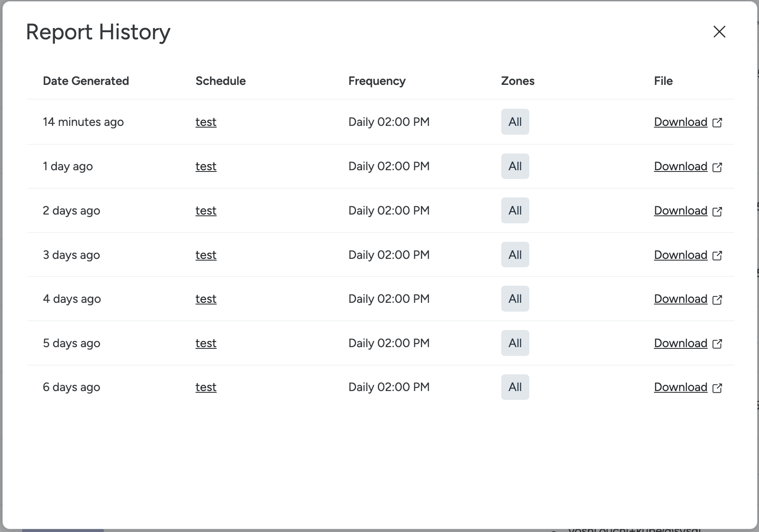Click external link icon for 4 days ago report
Screen dimensions: 759x532
pos(717,299)
